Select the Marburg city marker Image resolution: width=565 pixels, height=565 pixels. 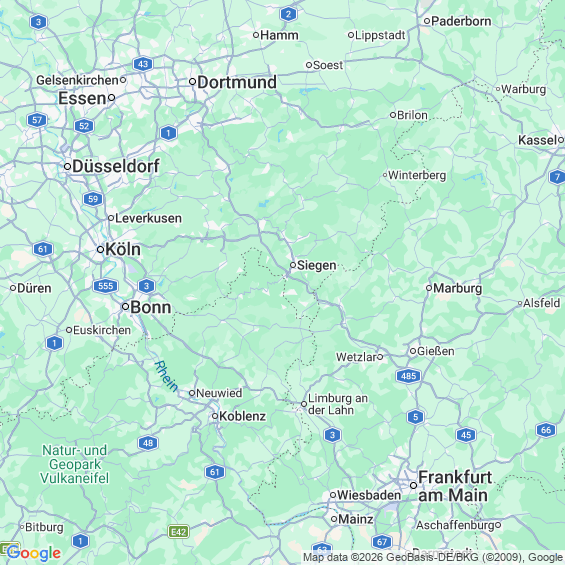pyautogui.click(x=429, y=288)
